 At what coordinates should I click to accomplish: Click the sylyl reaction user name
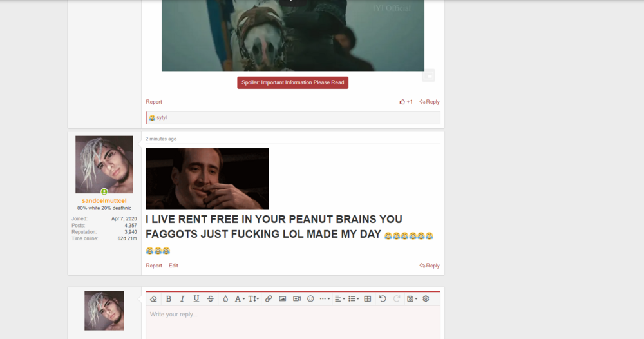point(162,117)
